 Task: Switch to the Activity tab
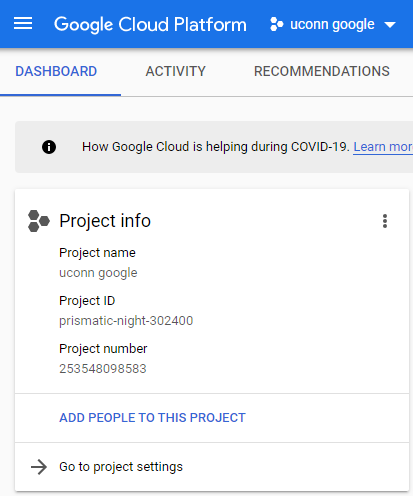[175, 71]
